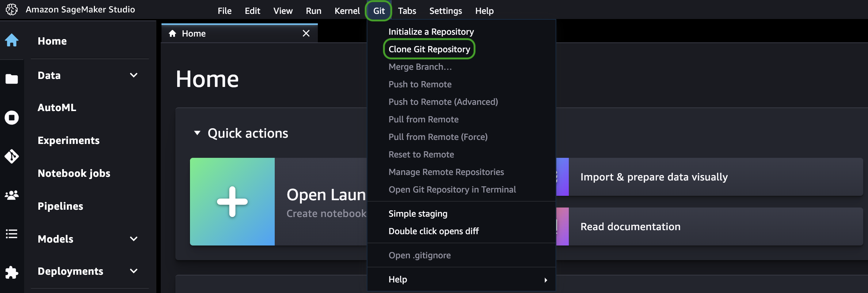Open Experiments in navigation sidebar

click(x=69, y=141)
